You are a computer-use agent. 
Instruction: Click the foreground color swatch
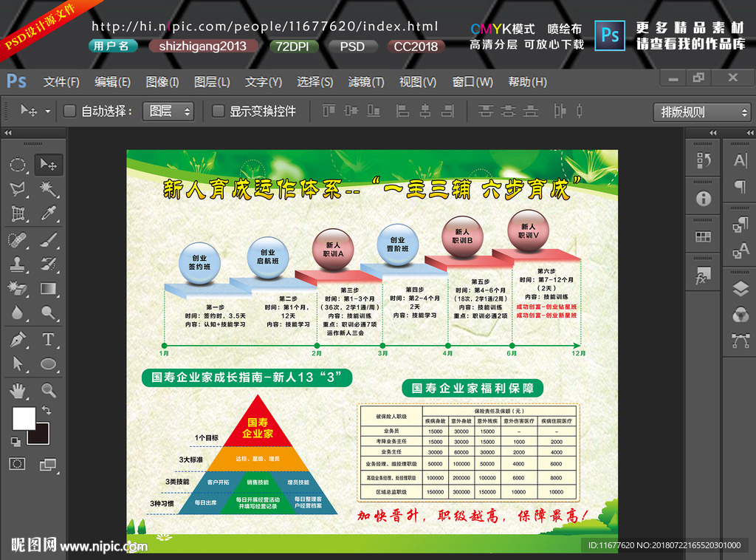point(24,418)
